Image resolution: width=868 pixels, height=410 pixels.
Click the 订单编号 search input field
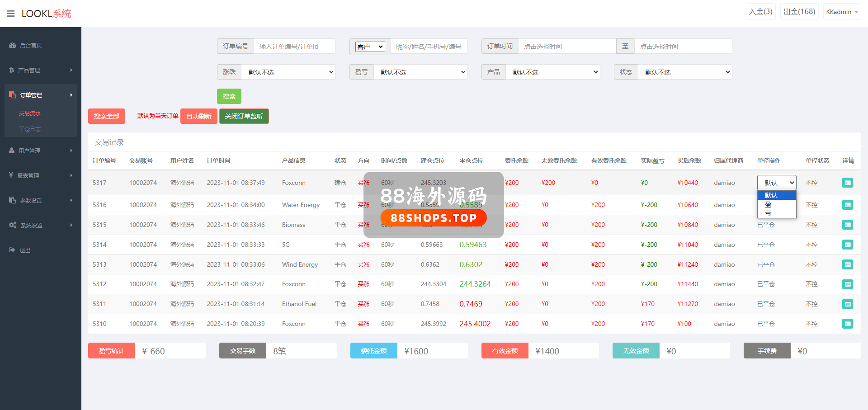[294, 47]
